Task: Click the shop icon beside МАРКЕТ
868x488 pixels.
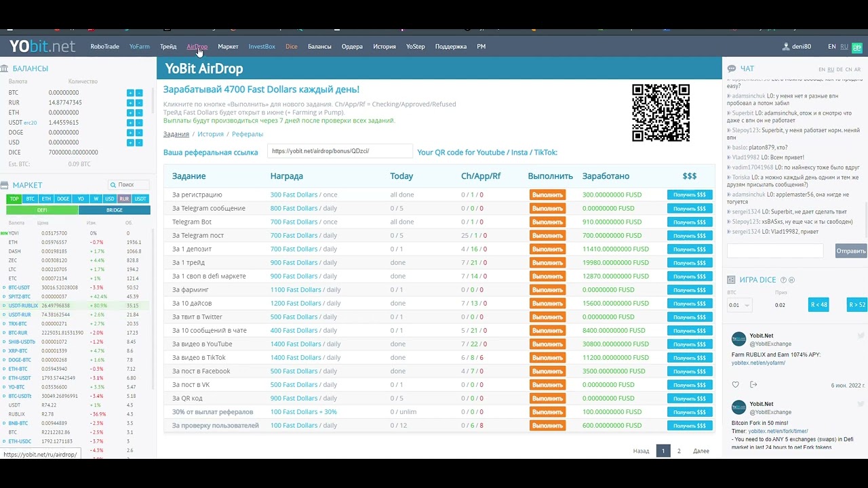Action: pyautogui.click(x=5, y=185)
